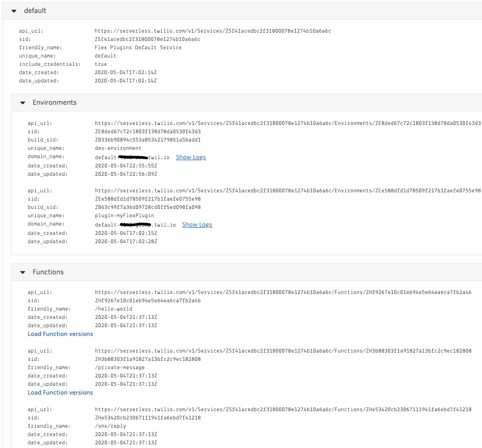Click the /sms/reply friendly name
Screen dimensions: 482x448
click(x=111, y=426)
